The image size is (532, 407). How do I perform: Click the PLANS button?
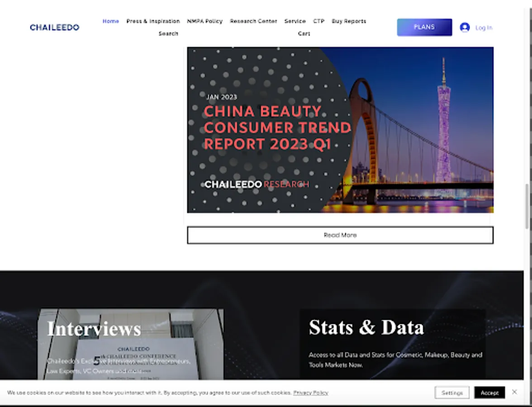[x=424, y=27]
